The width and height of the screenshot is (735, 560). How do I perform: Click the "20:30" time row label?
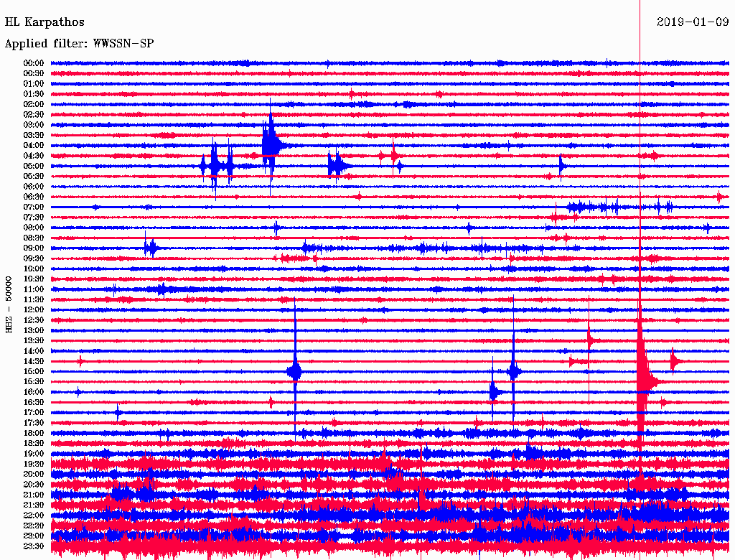tap(34, 485)
